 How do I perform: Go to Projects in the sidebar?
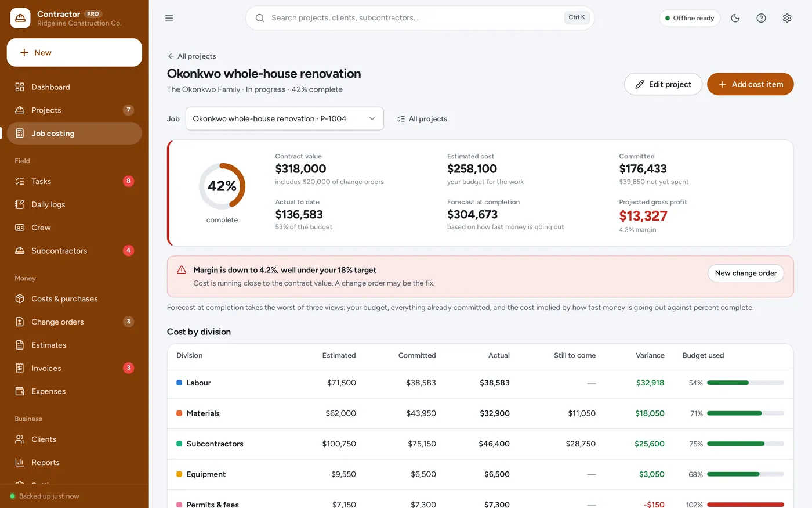tap(74, 110)
